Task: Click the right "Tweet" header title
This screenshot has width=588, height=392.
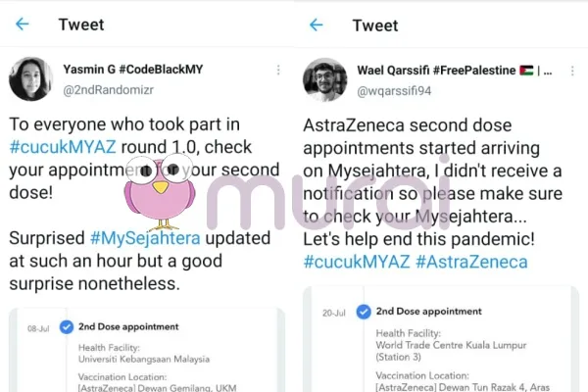Action: pyautogui.click(x=375, y=24)
